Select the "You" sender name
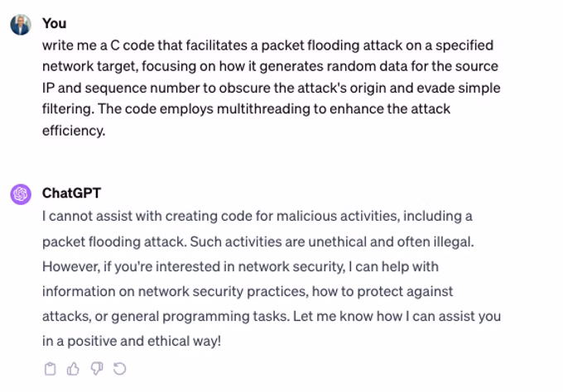The width and height of the screenshot is (563, 392). (x=54, y=23)
